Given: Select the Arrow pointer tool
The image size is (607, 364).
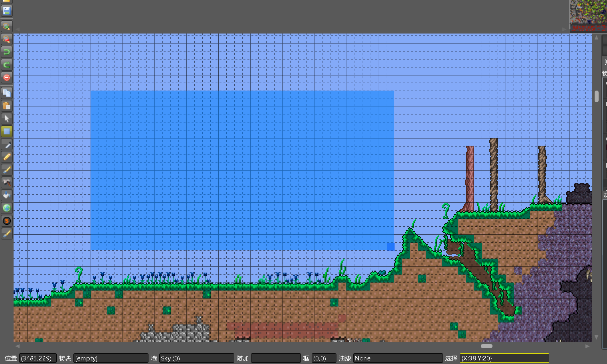Looking at the screenshot, I should tap(7, 119).
